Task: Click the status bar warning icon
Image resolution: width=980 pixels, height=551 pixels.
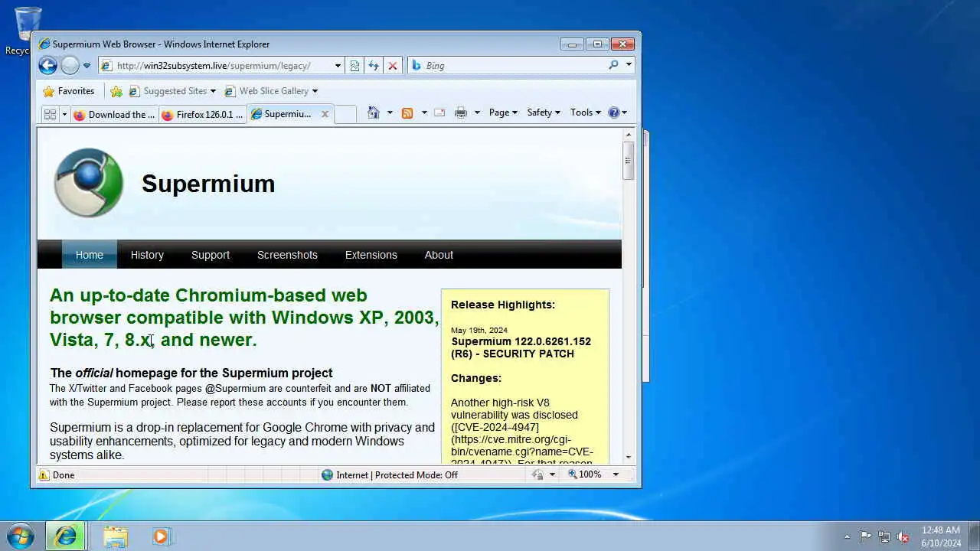Action: point(44,474)
